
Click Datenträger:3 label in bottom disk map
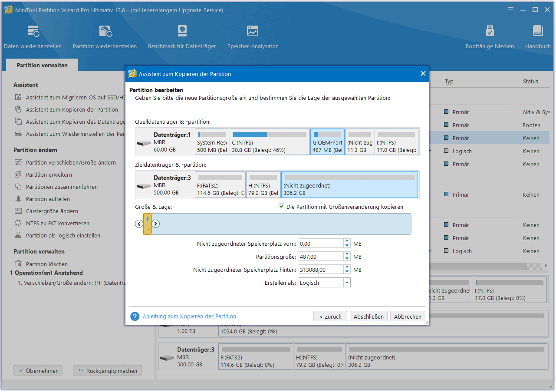[196, 349]
